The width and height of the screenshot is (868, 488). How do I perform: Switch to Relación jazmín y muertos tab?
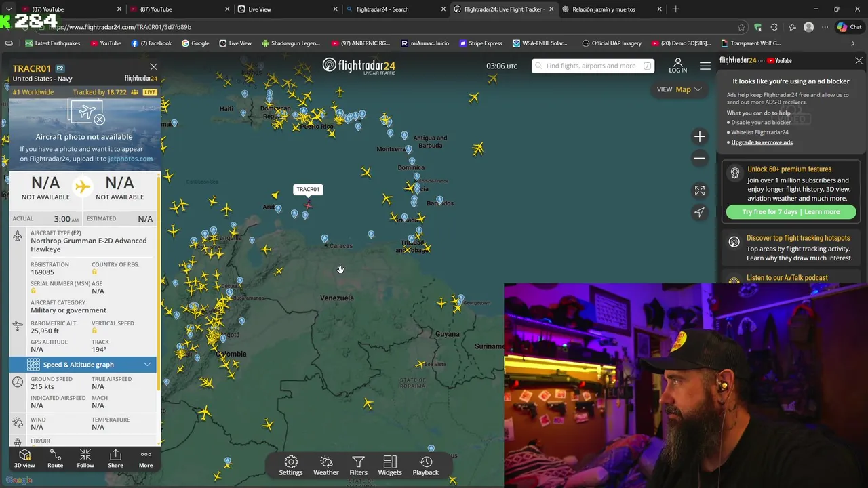[612, 9]
